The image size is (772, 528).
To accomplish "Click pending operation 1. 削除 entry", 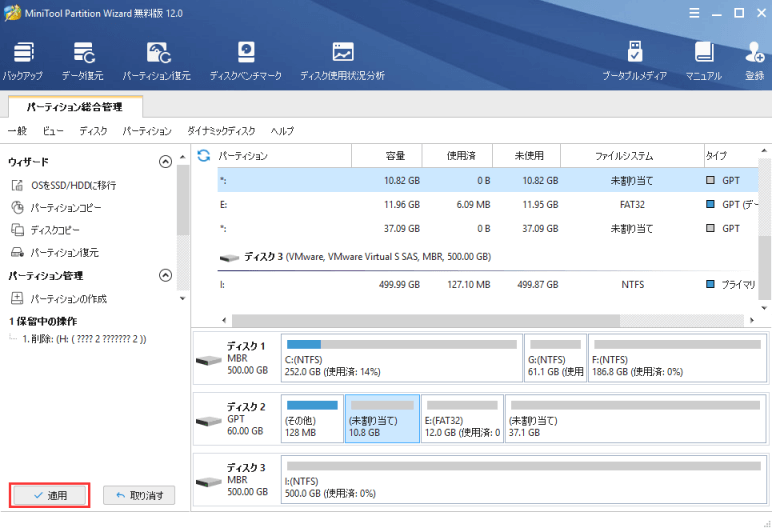I will pos(84,339).
